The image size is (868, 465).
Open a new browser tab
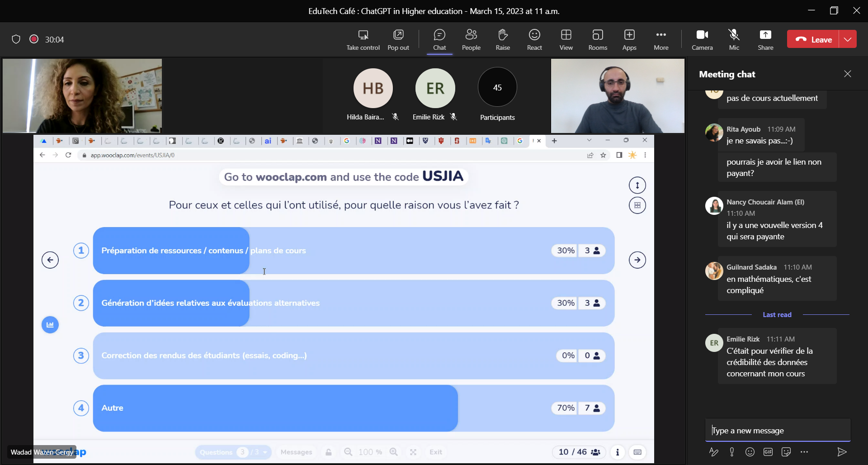click(x=554, y=141)
